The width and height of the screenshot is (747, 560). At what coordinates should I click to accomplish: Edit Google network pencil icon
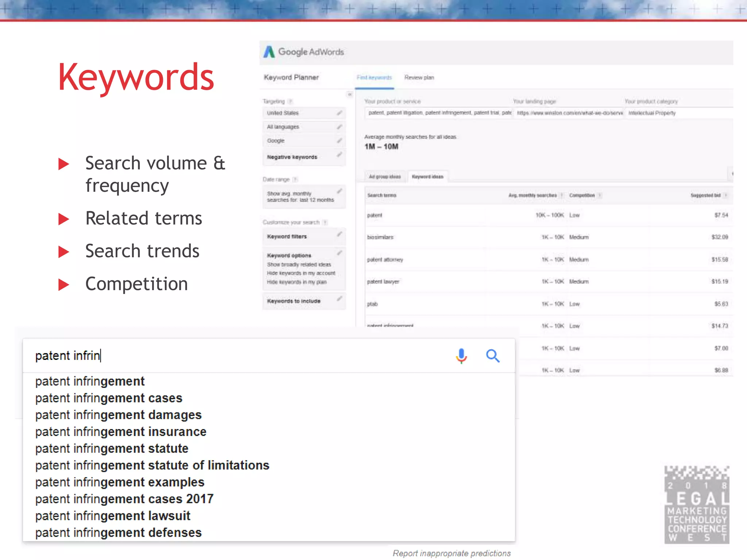339,141
